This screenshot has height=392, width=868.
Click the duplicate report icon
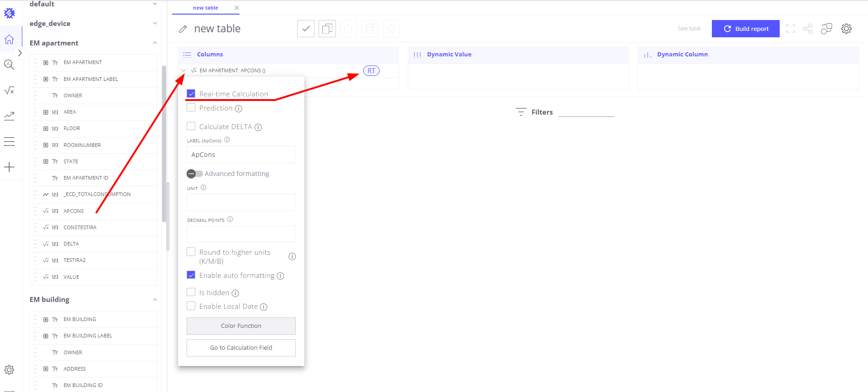point(327,29)
